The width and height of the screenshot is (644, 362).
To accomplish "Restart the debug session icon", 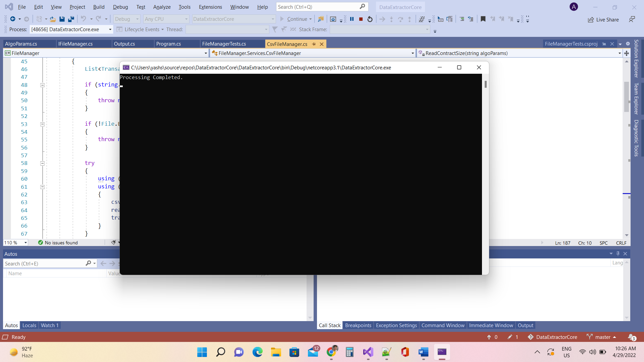I will coord(370,19).
